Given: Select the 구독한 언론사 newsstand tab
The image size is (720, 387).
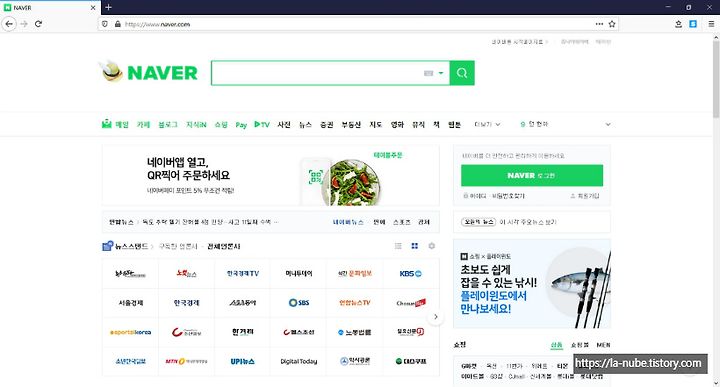Looking at the screenshot, I should (178, 246).
